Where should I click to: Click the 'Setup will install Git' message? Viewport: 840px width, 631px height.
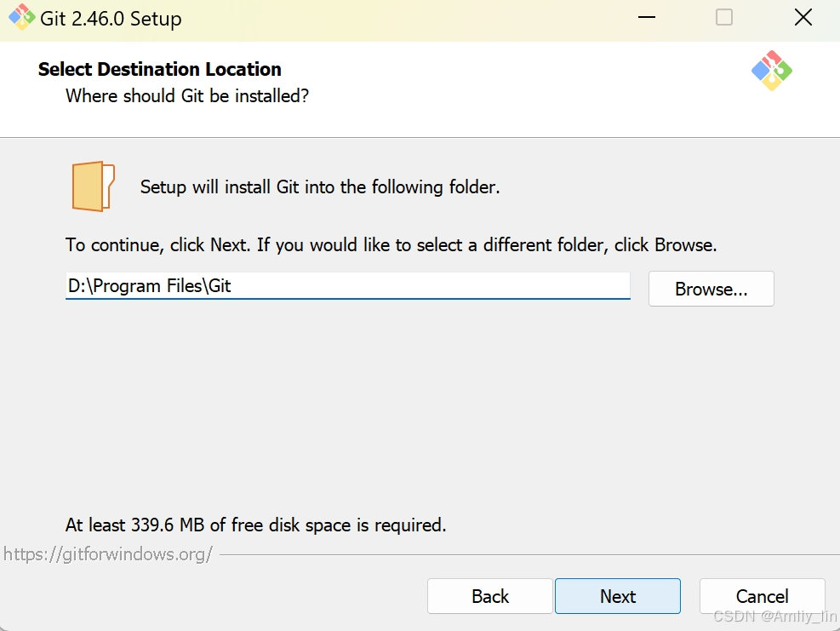pos(320,187)
